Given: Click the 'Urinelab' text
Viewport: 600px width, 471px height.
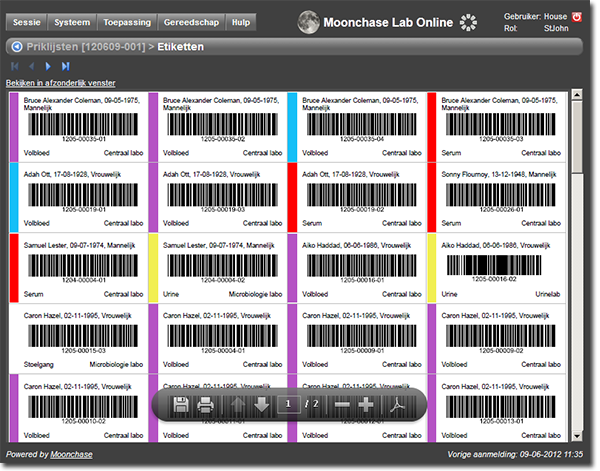Looking at the screenshot, I should click(x=548, y=294).
